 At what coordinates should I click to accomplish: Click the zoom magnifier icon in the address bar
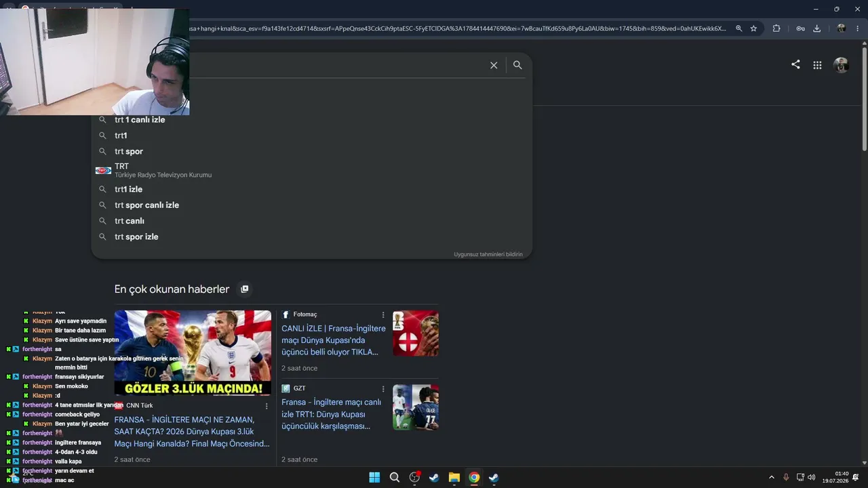pyautogui.click(x=738, y=28)
